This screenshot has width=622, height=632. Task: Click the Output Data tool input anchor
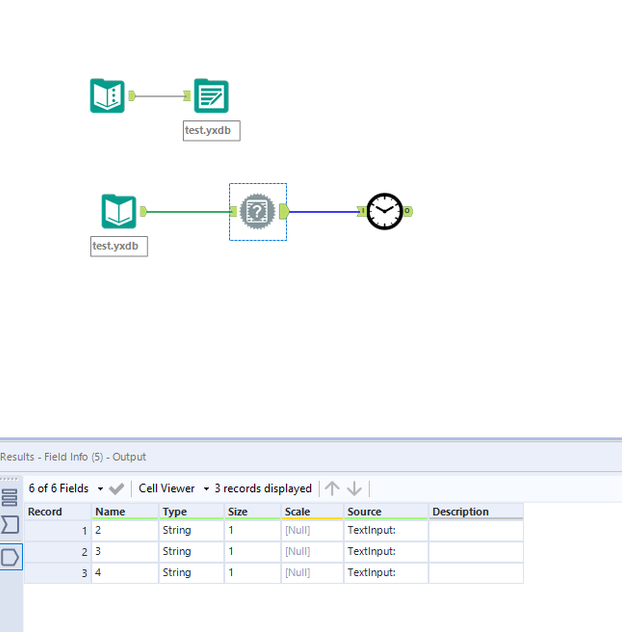(187, 96)
